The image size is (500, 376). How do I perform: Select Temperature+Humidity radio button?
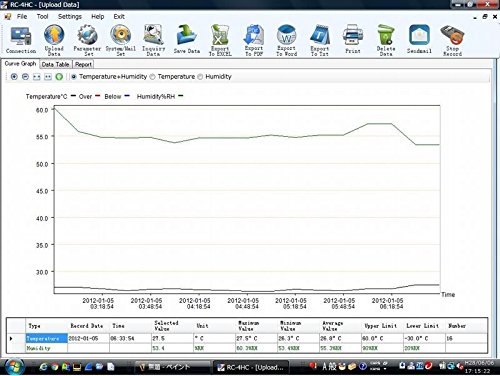coord(74,77)
